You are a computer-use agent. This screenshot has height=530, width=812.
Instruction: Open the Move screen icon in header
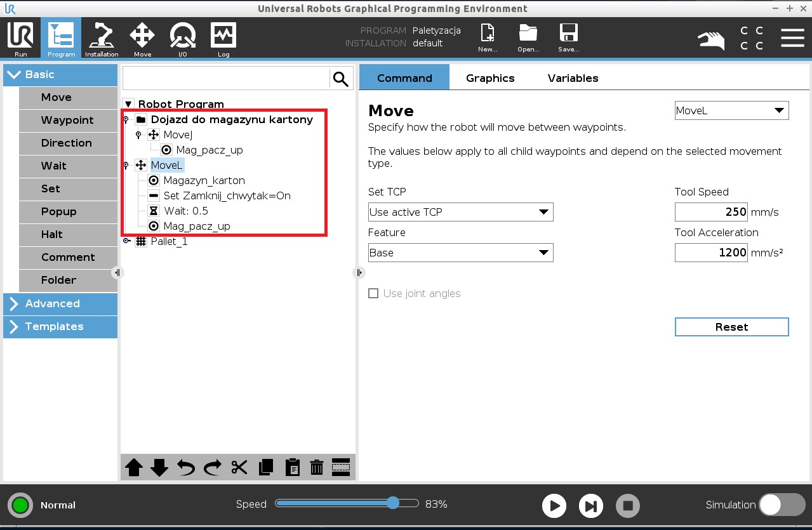click(x=142, y=39)
